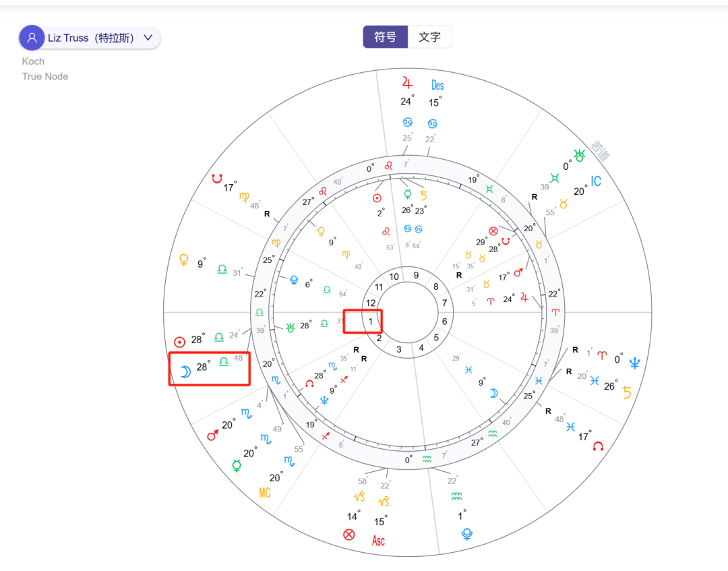The image size is (728, 571).
Task: Select the 符号 tab
Action: (385, 37)
